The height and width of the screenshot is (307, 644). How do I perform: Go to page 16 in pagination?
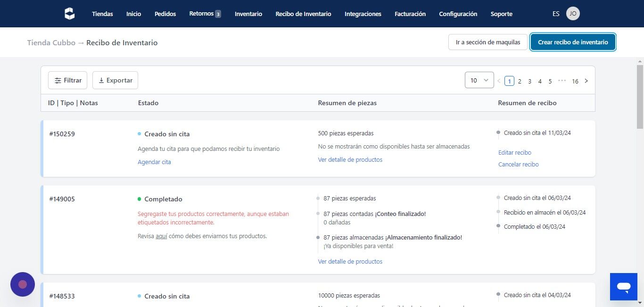[x=575, y=81]
